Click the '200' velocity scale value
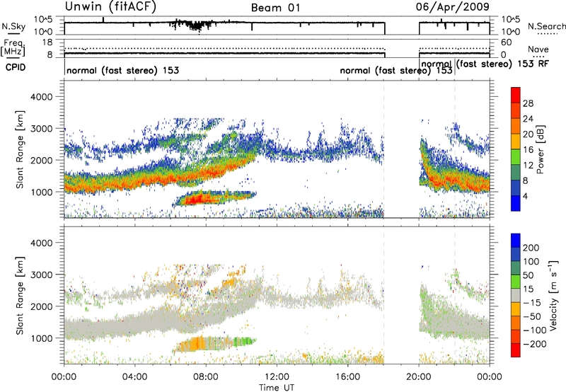Image resolution: width=566 pixels, height=392 pixels. (x=531, y=248)
